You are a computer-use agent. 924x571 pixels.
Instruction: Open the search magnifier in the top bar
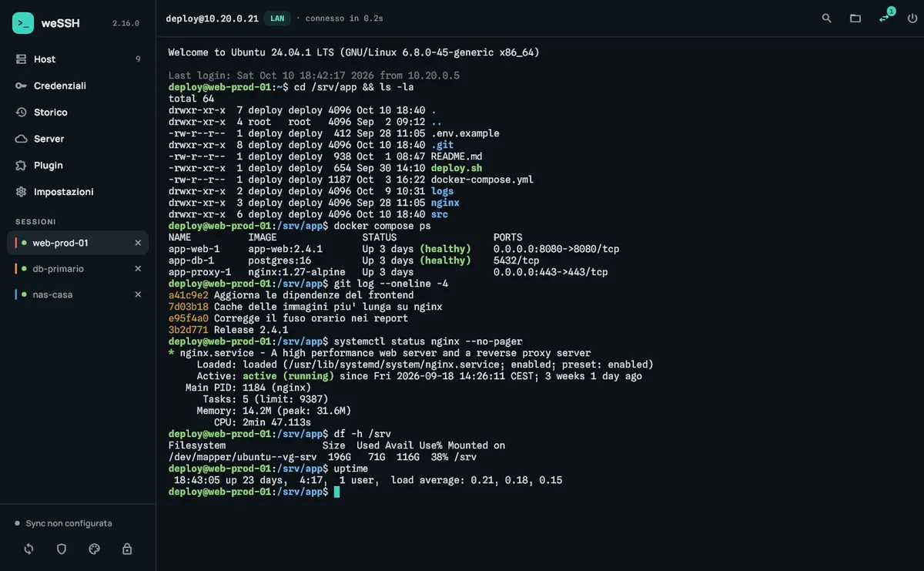(826, 18)
